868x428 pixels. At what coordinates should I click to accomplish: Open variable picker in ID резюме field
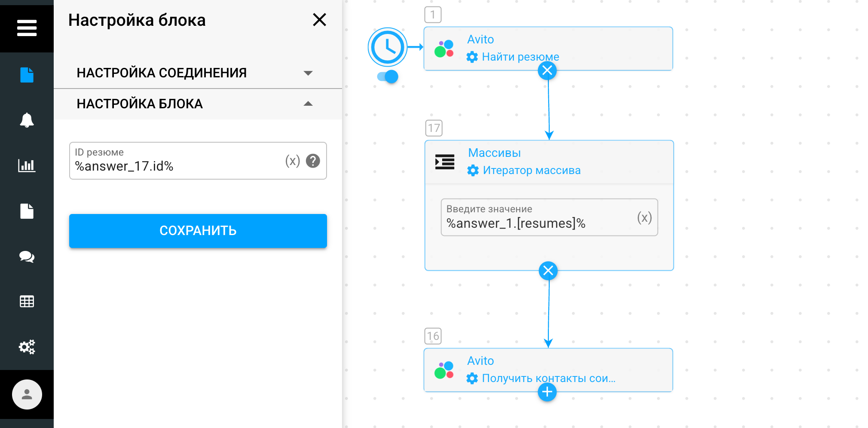pyautogui.click(x=293, y=161)
